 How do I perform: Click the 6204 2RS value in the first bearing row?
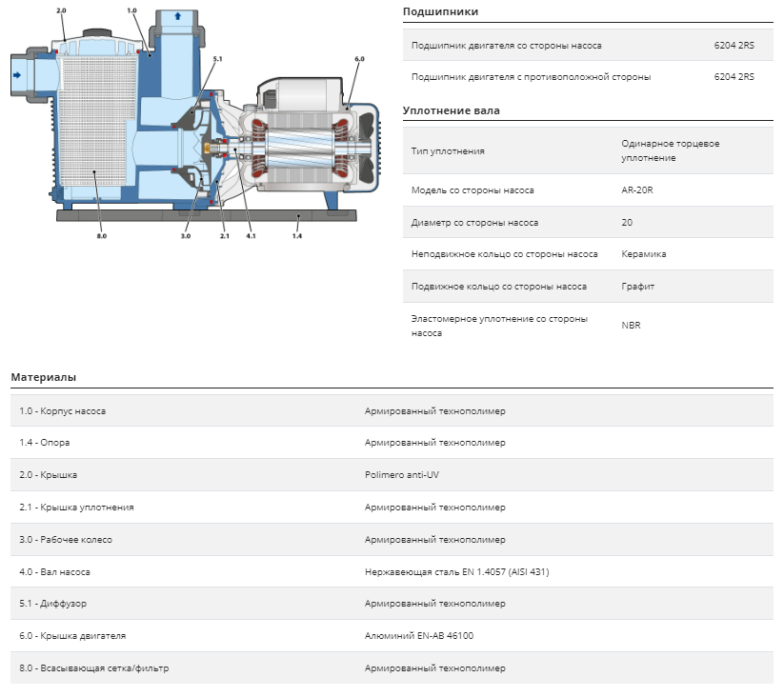(734, 46)
